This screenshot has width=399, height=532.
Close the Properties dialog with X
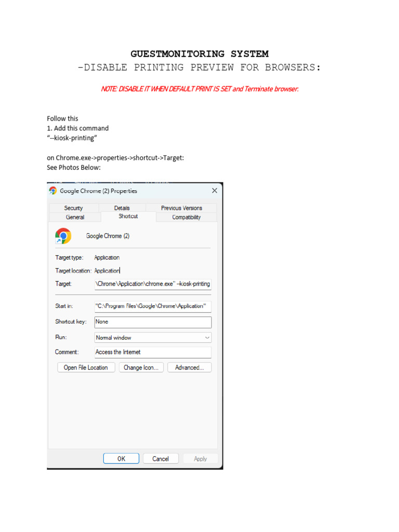click(215, 191)
